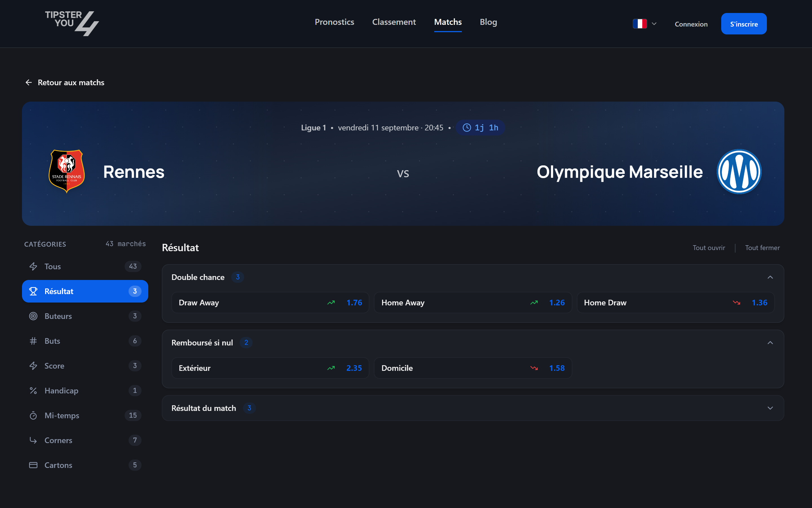
Task: Click the Stade Rennais club crest
Action: point(67,172)
